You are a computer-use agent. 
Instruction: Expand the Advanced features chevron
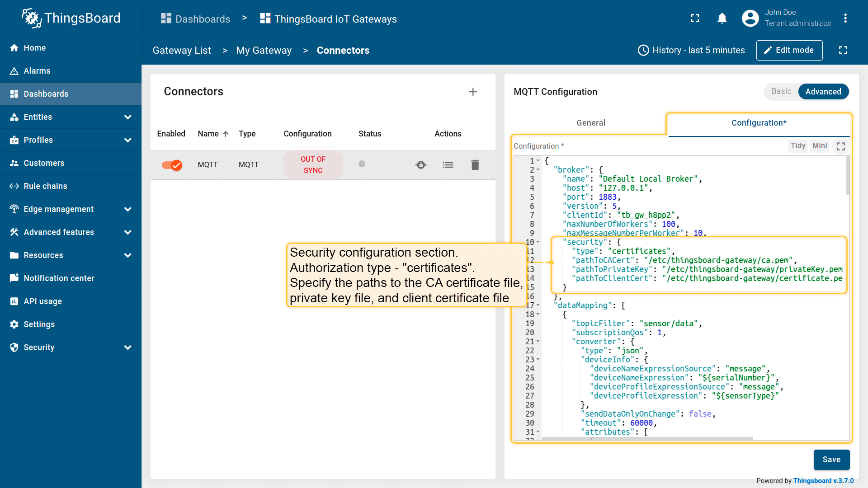[128, 232]
